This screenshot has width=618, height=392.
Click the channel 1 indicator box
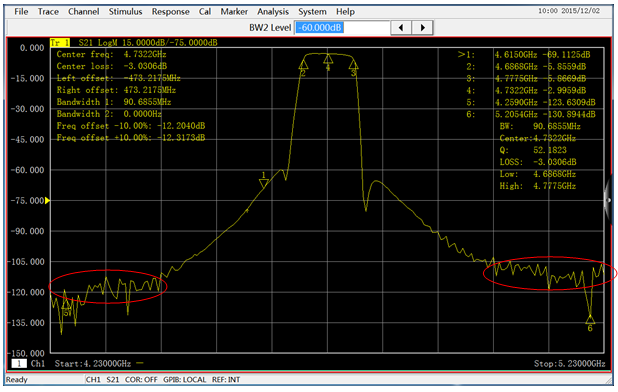(x=19, y=363)
